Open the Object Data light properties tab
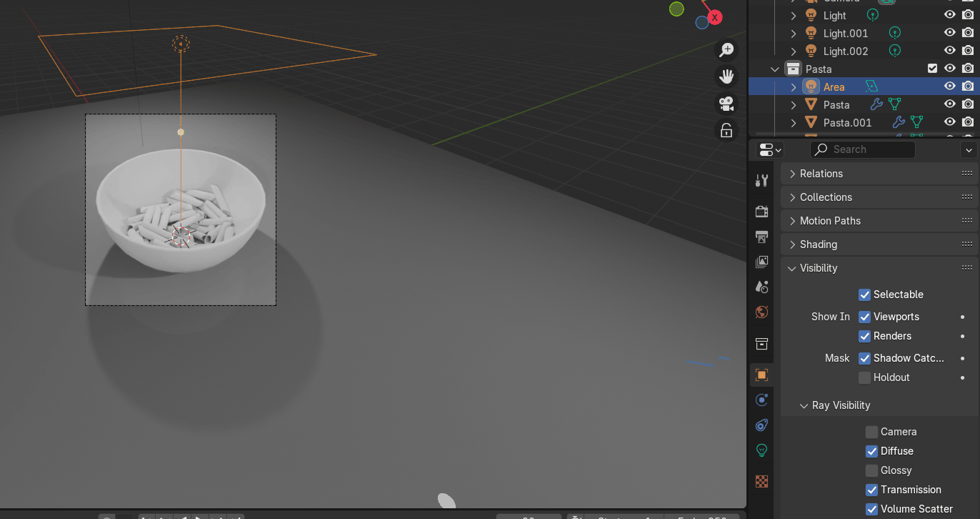 (x=761, y=450)
